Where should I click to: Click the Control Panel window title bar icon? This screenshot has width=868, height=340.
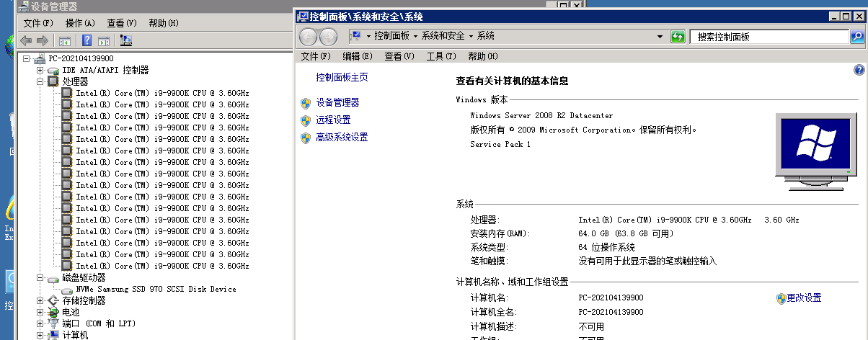tap(304, 16)
